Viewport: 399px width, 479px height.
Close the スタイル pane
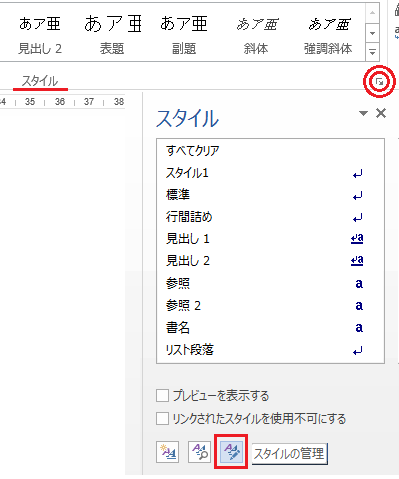[x=381, y=113]
